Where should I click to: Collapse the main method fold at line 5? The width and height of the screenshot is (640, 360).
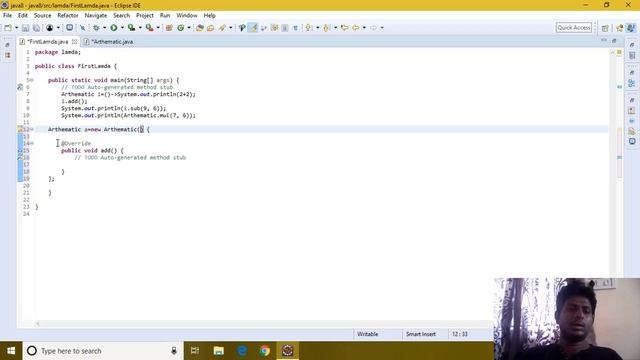32,80
